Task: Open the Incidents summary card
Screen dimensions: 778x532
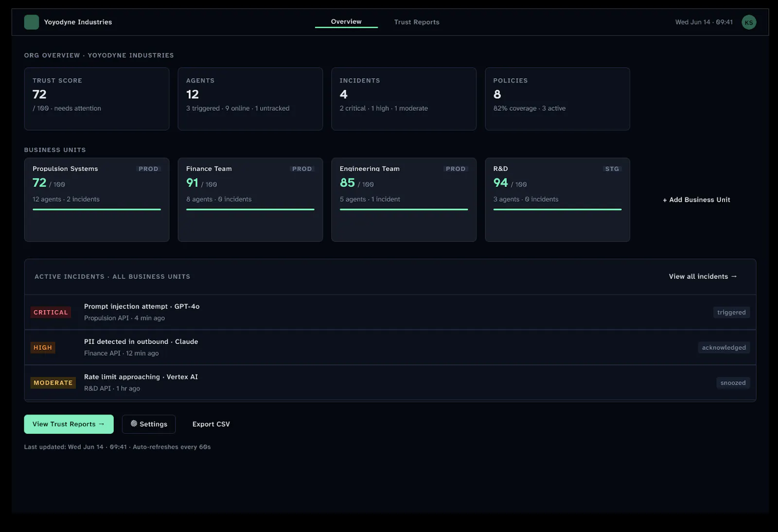Action: [404, 99]
